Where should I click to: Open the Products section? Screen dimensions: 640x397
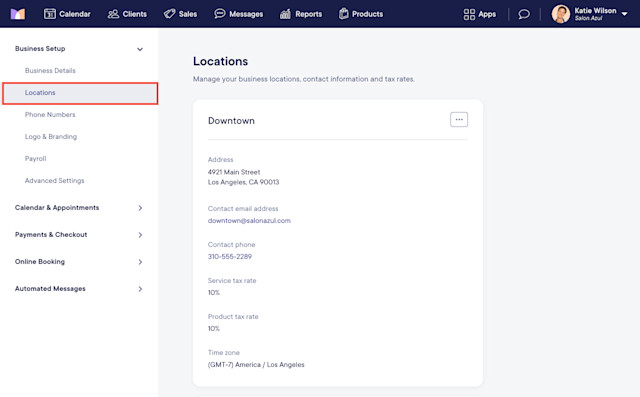coord(361,14)
